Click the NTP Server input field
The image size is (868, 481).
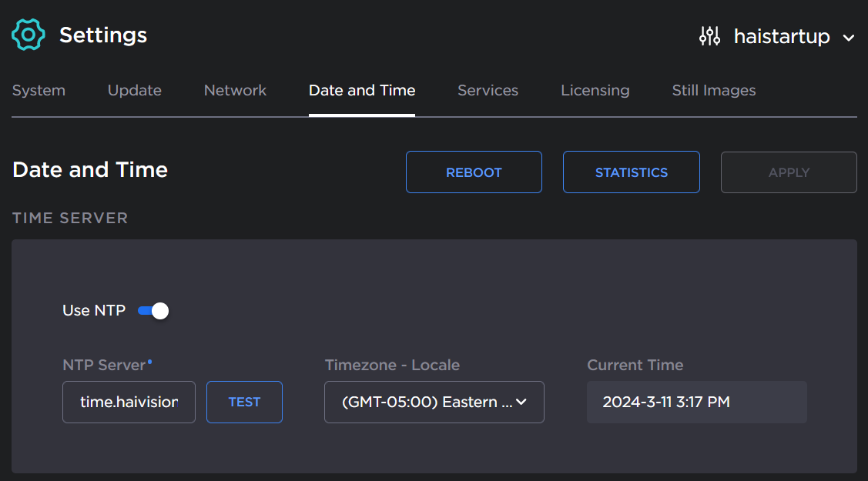[129, 402]
